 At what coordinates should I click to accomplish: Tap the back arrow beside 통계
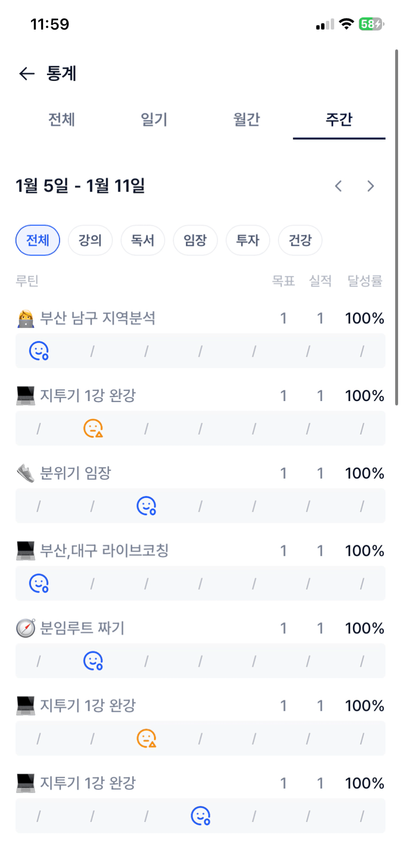coord(27,74)
